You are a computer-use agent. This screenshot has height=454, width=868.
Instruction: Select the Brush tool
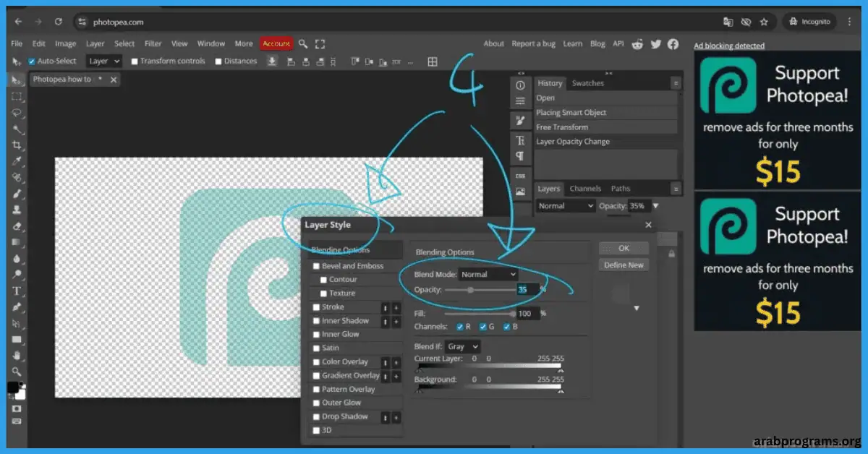click(17, 194)
